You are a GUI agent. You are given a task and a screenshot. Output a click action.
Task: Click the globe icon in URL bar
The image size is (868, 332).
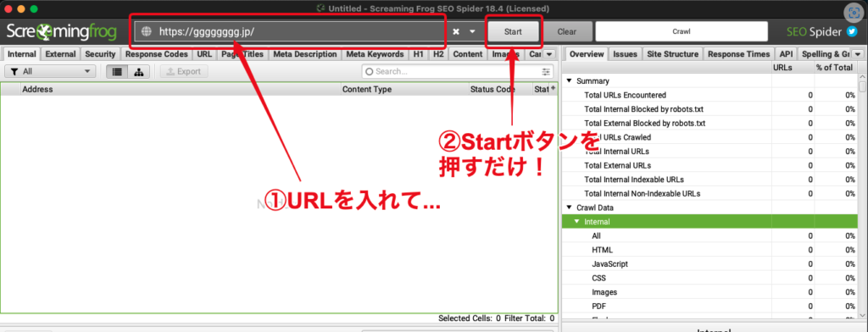147,31
